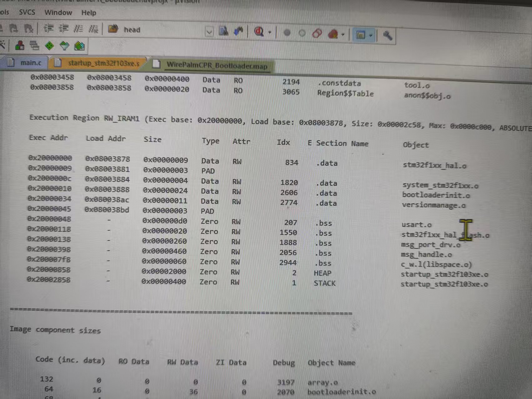Open the dropdown beside the debug icon
The width and height of the screenshot is (532, 399).
tap(269, 33)
